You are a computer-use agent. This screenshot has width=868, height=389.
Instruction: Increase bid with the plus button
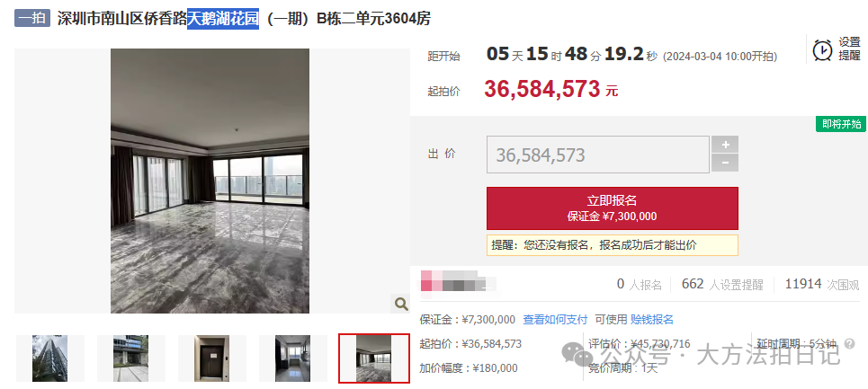click(725, 145)
